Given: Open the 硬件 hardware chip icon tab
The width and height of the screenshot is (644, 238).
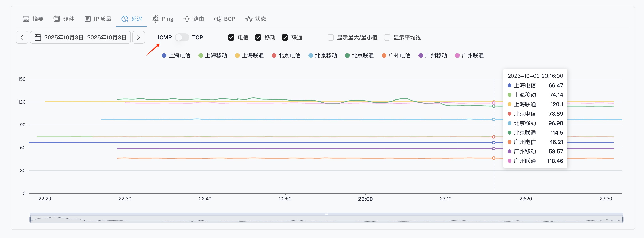Looking at the screenshot, I should tap(57, 19).
